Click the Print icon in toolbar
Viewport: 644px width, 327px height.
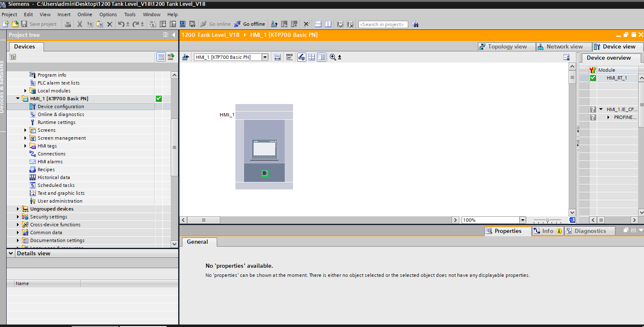coord(68,24)
